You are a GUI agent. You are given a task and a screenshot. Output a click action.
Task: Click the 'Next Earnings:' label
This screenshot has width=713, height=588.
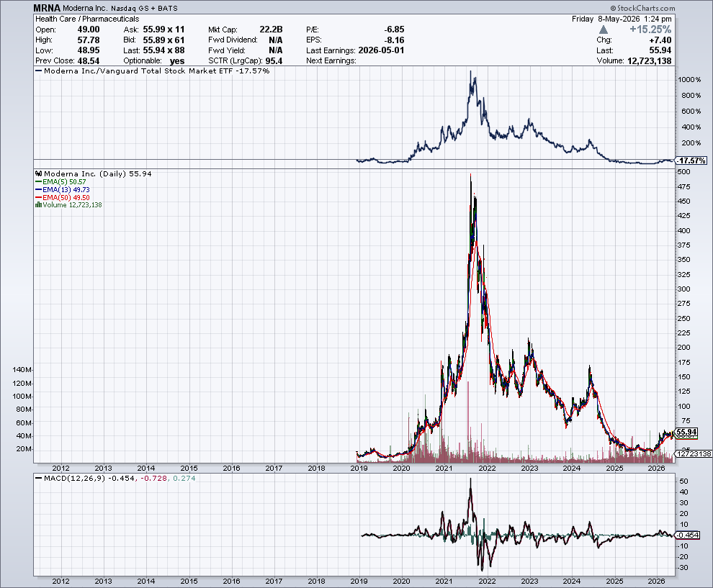pyautogui.click(x=331, y=61)
